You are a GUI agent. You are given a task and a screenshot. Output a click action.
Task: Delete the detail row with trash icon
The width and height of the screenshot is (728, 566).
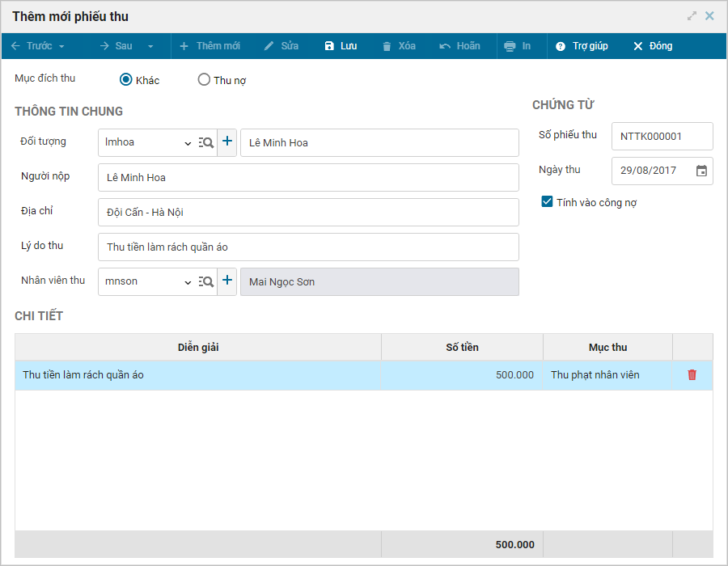coord(692,375)
